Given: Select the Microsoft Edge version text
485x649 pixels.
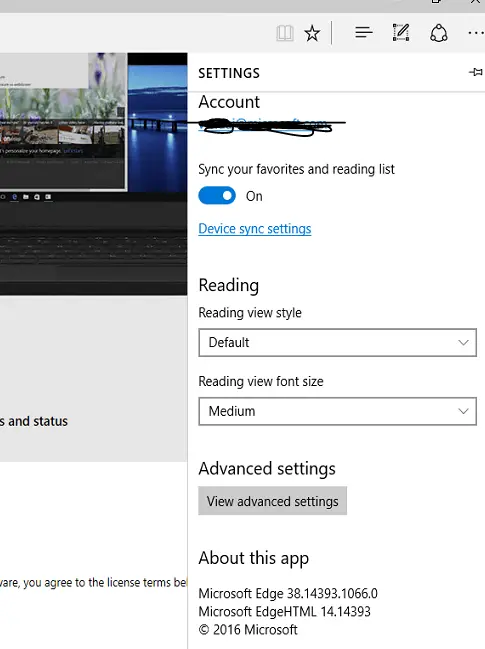Looking at the screenshot, I should [x=288, y=593].
